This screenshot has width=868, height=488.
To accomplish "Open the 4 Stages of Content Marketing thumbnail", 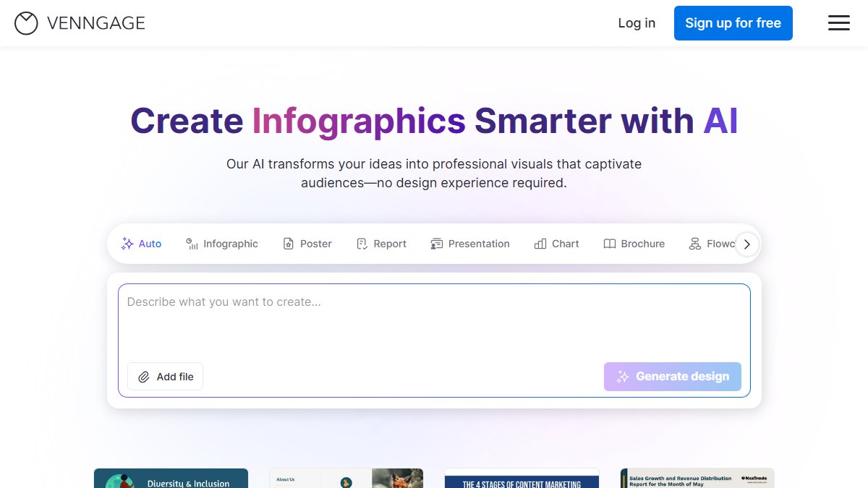I will pyautogui.click(x=522, y=478).
